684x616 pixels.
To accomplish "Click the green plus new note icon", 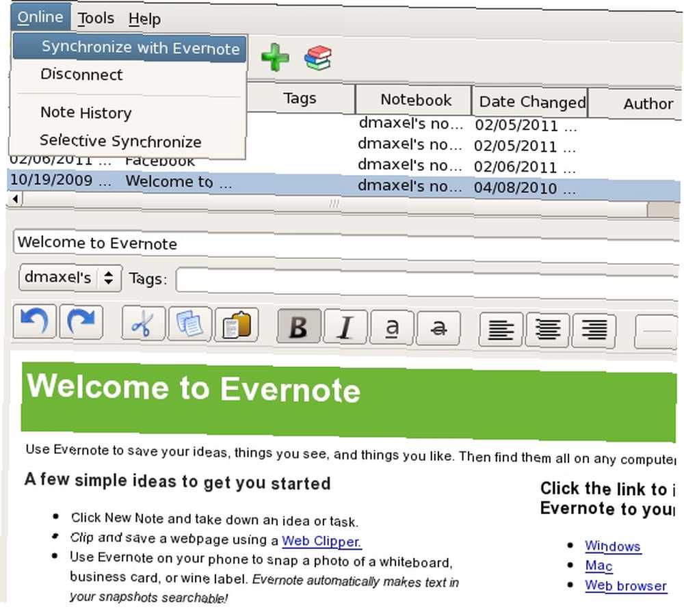I will tap(275, 57).
